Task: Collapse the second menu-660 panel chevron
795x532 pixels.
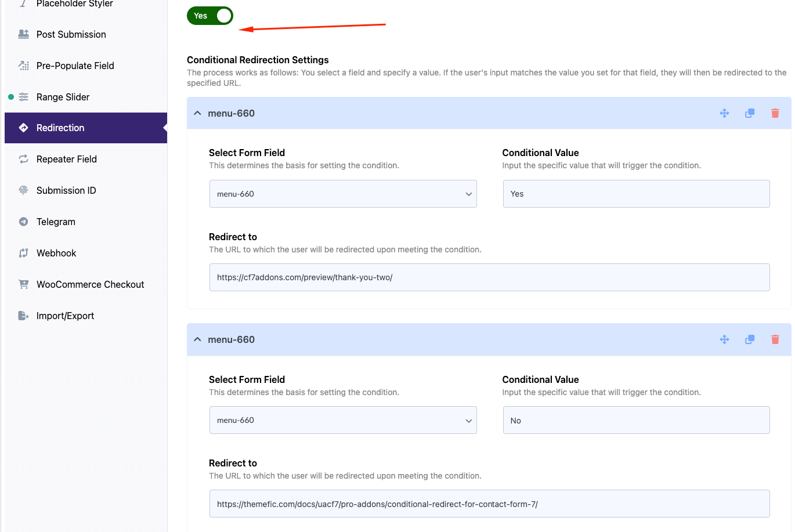Action: [197, 339]
